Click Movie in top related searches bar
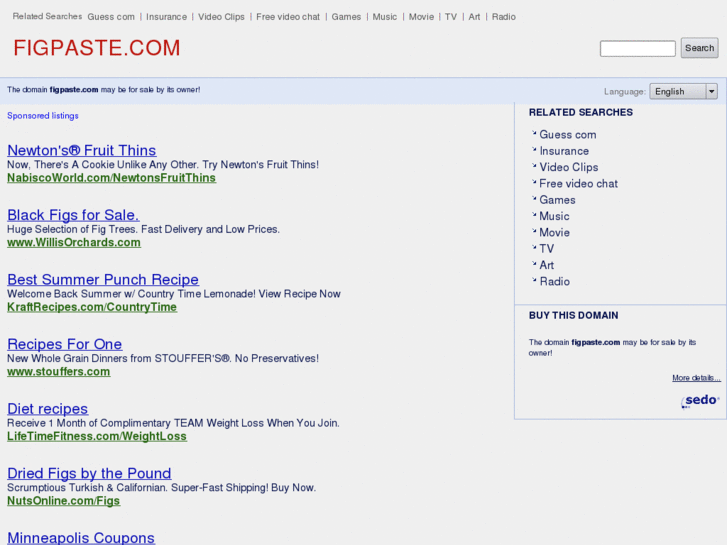This screenshot has width=727, height=545. point(421,17)
